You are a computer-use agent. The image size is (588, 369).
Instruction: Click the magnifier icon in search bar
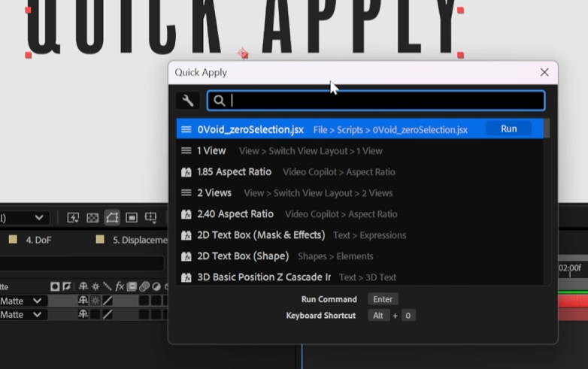(219, 101)
